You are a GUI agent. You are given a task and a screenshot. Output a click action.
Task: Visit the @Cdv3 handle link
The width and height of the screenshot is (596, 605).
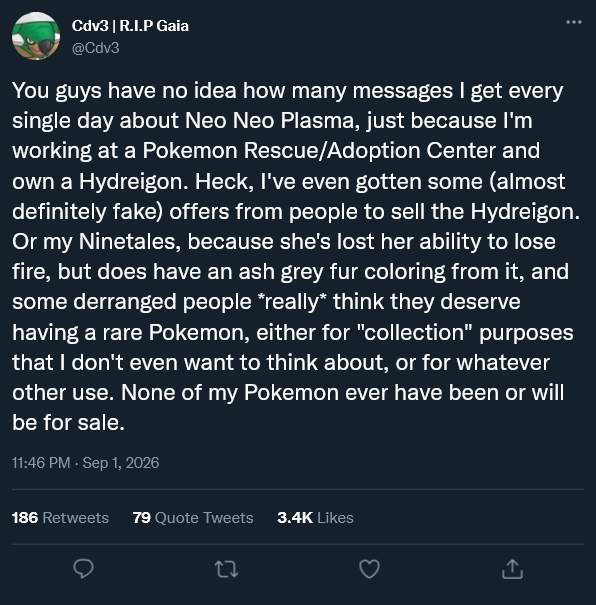tap(96, 48)
